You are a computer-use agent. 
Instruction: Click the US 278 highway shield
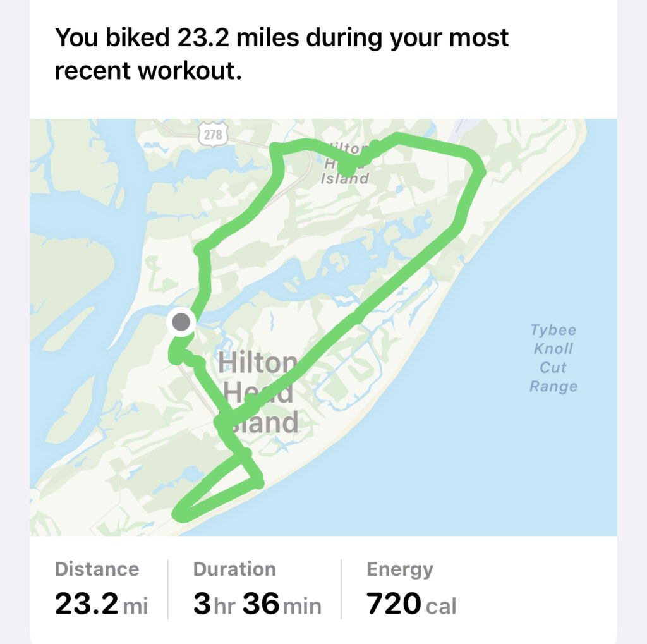click(x=213, y=134)
